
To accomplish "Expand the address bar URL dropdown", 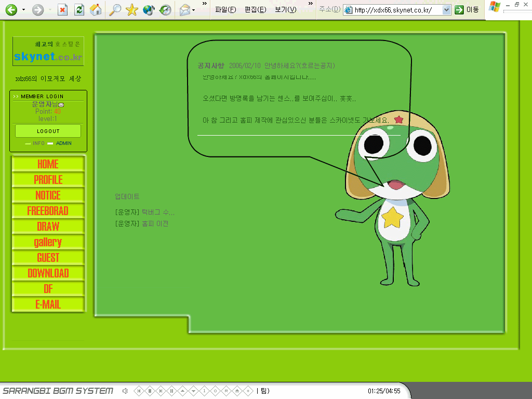I will (x=446, y=10).
